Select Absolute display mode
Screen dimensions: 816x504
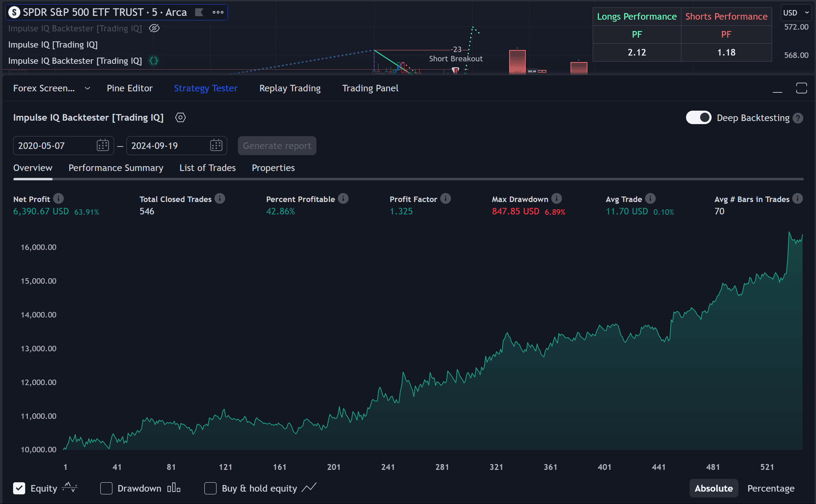(714, 488)
